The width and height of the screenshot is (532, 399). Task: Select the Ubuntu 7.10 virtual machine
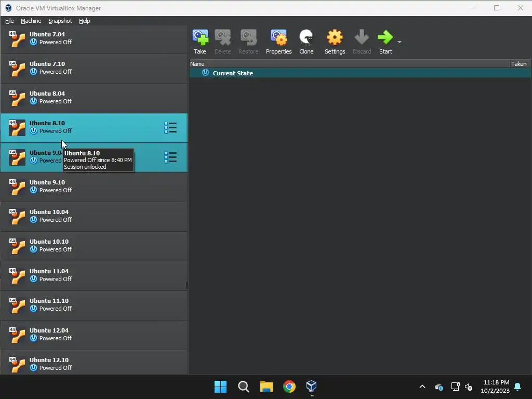tap(94, 69)
